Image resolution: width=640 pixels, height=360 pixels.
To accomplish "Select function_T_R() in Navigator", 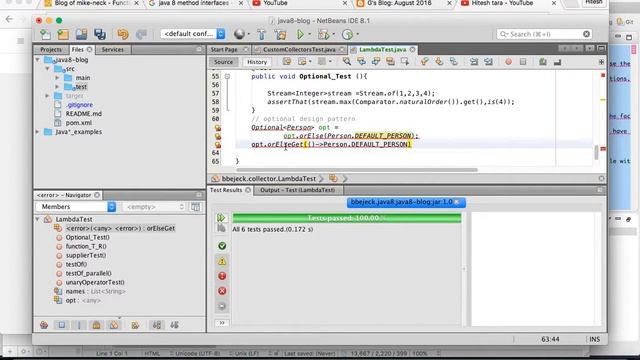I will point(86,246).
